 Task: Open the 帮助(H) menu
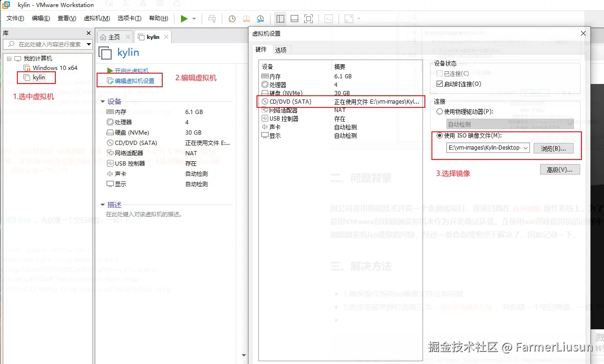click(x=159, y=19)
